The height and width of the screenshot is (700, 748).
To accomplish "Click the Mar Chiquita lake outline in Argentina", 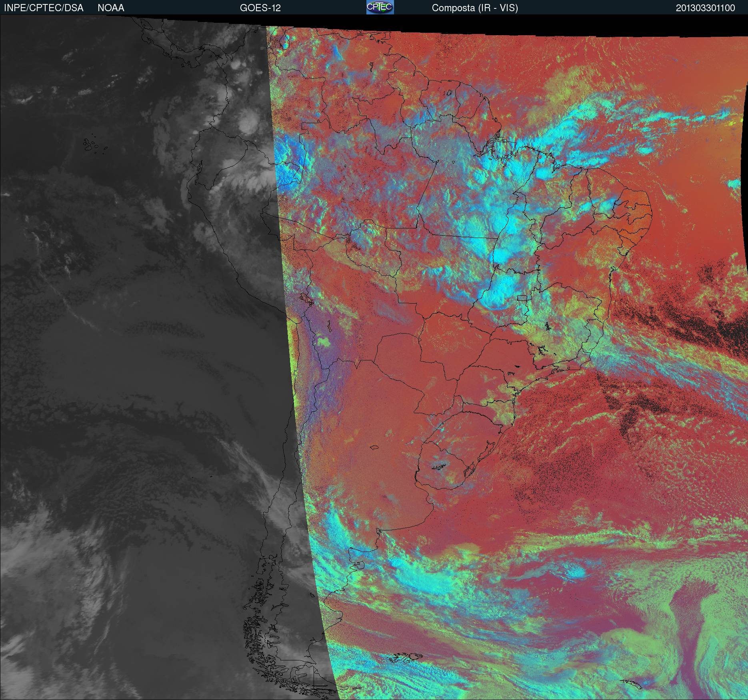I will coord(374,448).
